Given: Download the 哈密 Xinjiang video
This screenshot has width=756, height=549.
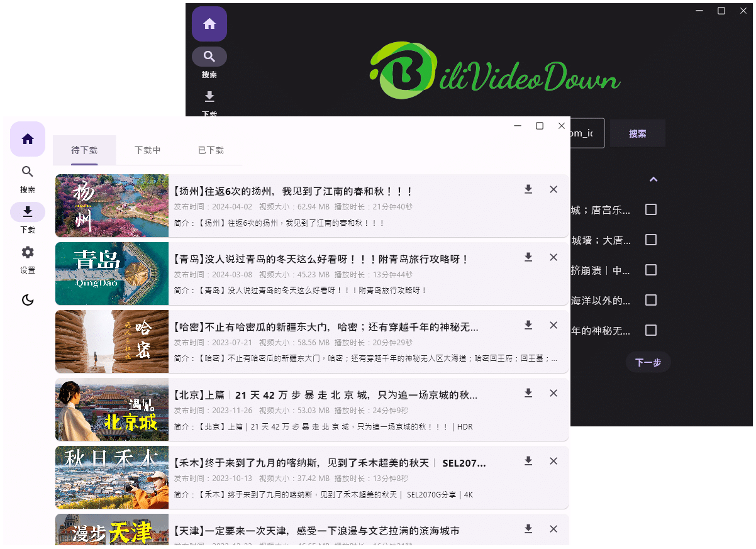Looking at the screenshot, I should 528,325.
